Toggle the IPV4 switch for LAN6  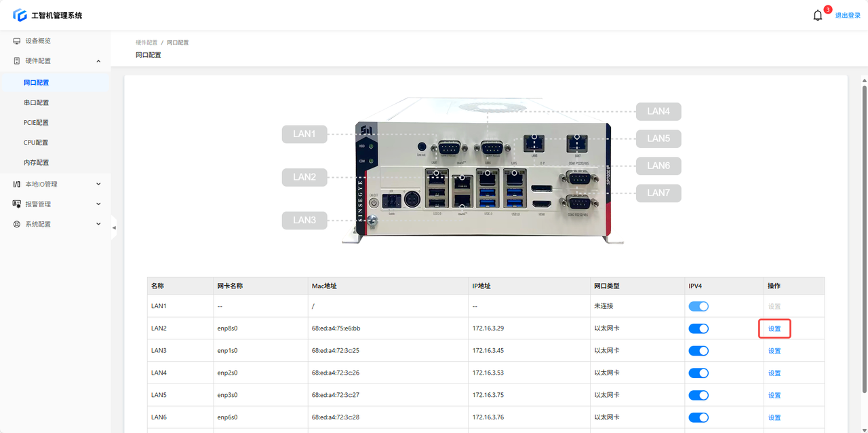pyautogui.click(x=698, y=417)
